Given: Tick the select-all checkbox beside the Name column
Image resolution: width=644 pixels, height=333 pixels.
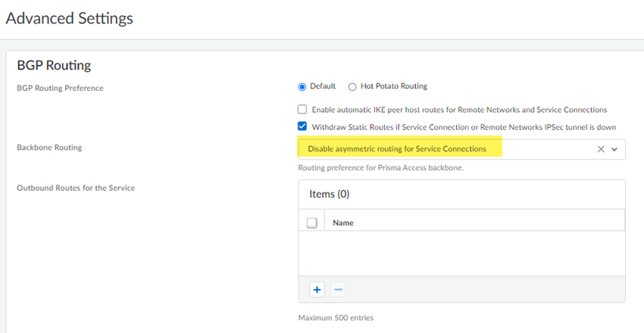Looking at the screenshot, I should point(311,223).
